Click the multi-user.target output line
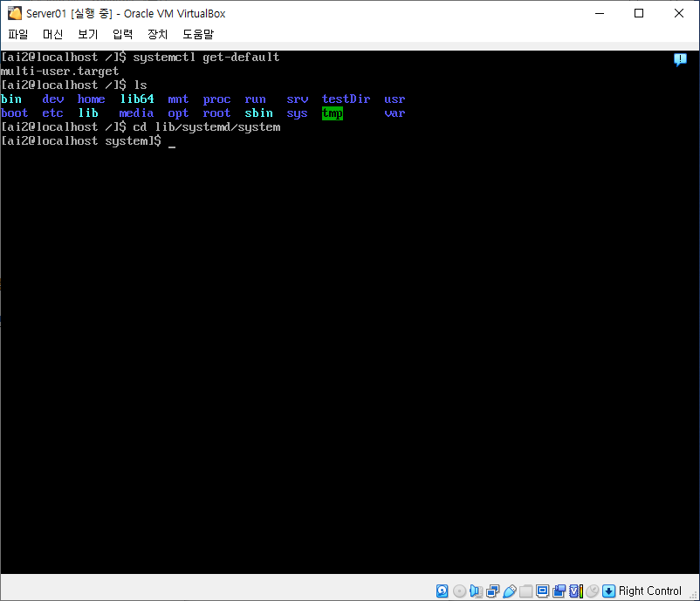 tap(60, 71)
